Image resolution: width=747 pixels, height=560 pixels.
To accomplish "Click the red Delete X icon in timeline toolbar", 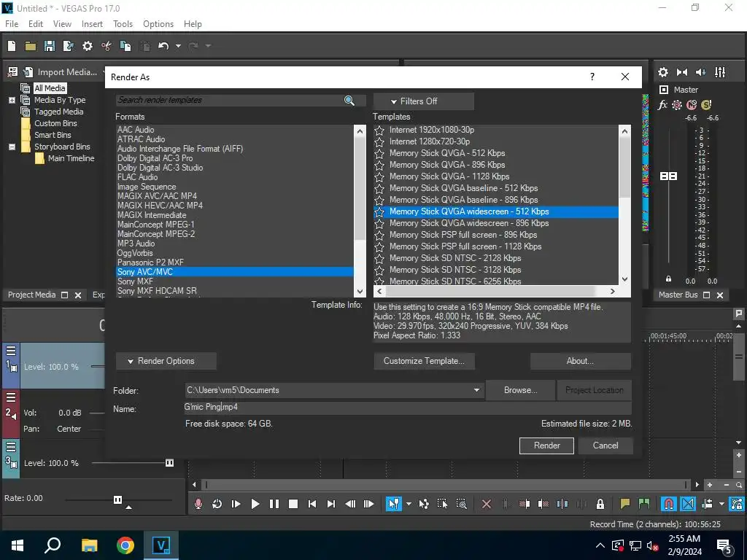I will click(x=487, y=504).
